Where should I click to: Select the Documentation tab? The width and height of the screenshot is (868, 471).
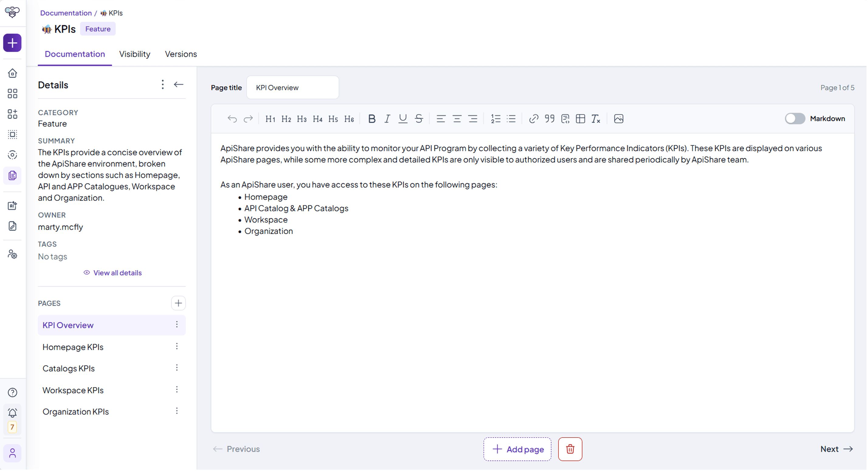(x=75, y=54)
